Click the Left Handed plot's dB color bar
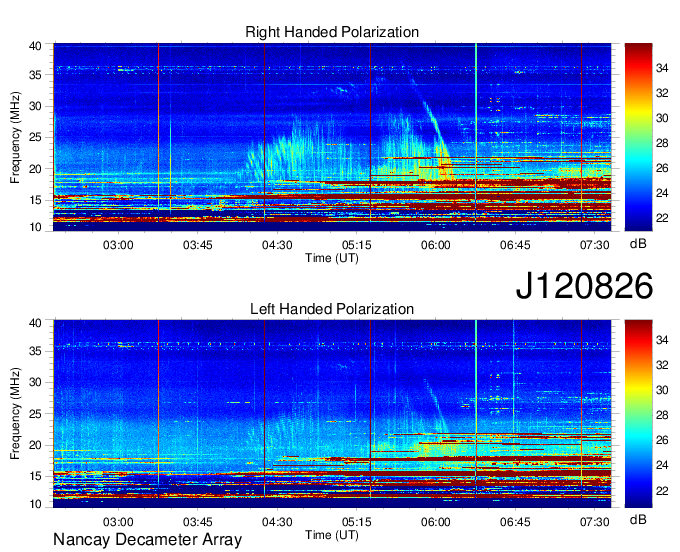This screenshot has height=552, width=680. (638, 414)
